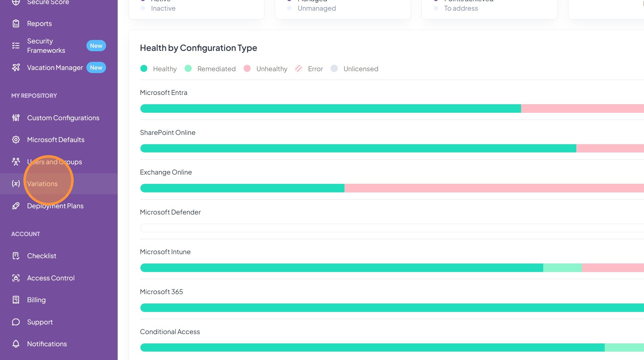Click the Microsoft Entra healthy bar segment
Viewport: 644px width, 360px height.
tap(331, 108)
